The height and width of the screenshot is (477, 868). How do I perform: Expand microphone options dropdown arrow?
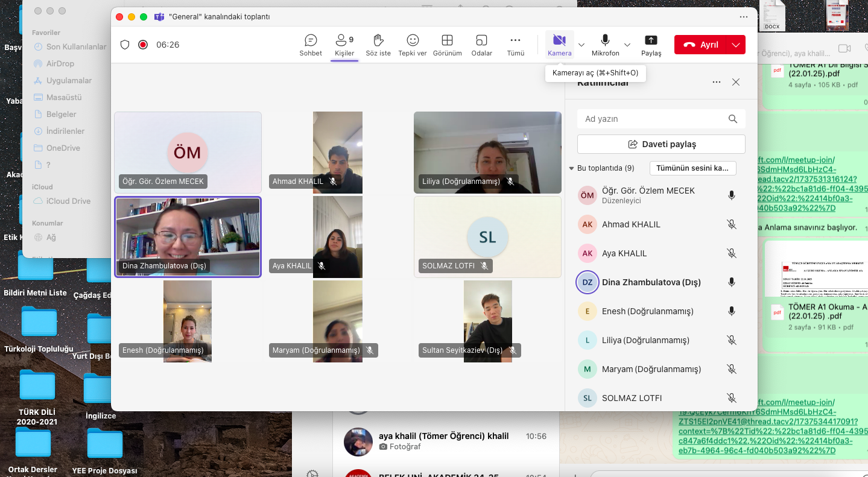(x=627, y=45)
